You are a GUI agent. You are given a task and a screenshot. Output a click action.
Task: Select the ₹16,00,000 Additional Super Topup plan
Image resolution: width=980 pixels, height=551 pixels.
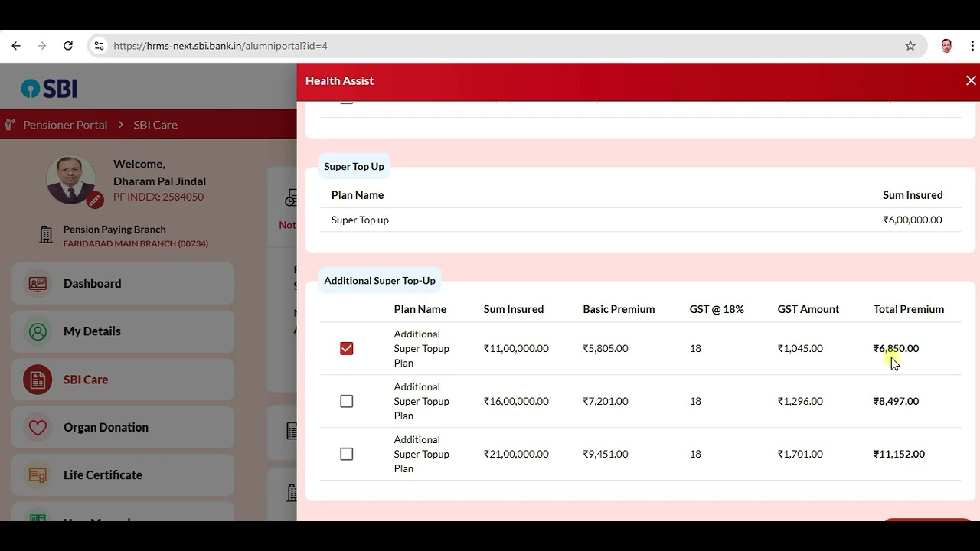click(347, 402)
